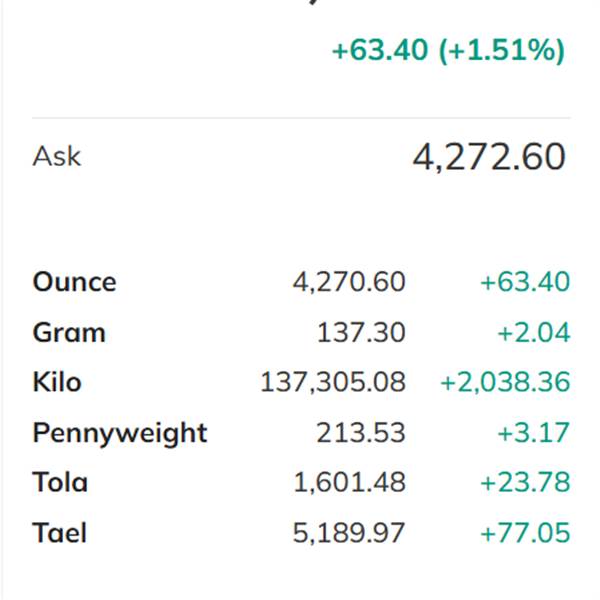Click the Tola row label
Screen dimensions: 600x600
(60, 482)
